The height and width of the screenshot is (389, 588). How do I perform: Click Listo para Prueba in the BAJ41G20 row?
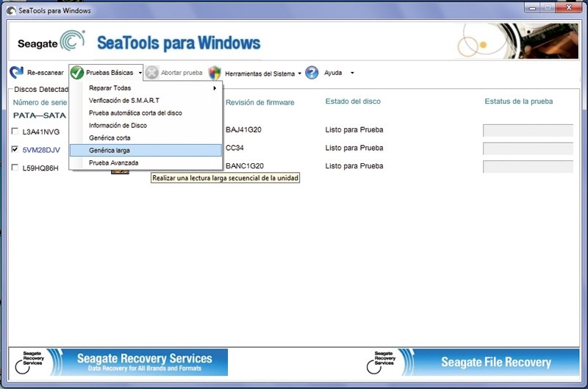354,130
